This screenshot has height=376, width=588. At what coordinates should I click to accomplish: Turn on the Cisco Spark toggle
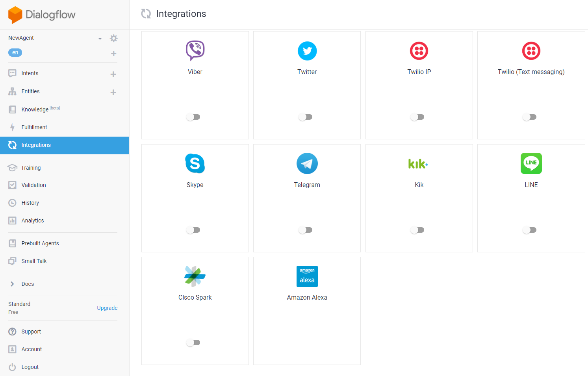tap(193, 343)
